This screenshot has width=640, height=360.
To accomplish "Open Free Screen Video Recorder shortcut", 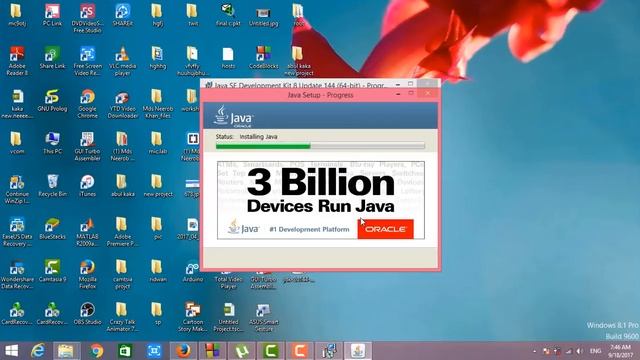I will click(x=87, y=61).
